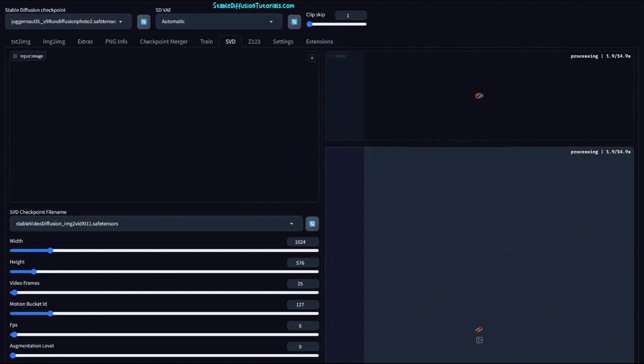This screenshot has height=364, width=644.
Task: Go to the Checkpoint Merger tab
Action: point(164,42)
